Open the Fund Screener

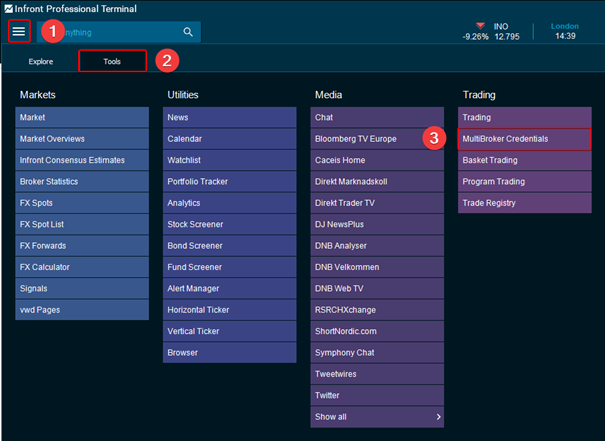pyautogui.click(x=230, y=267)
